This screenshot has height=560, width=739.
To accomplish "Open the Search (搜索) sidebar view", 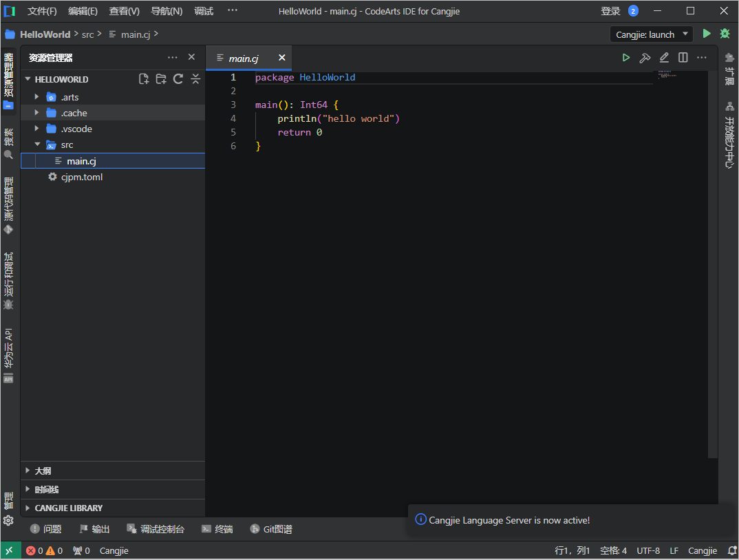I will pyautogui.click(x=8, y=143).
